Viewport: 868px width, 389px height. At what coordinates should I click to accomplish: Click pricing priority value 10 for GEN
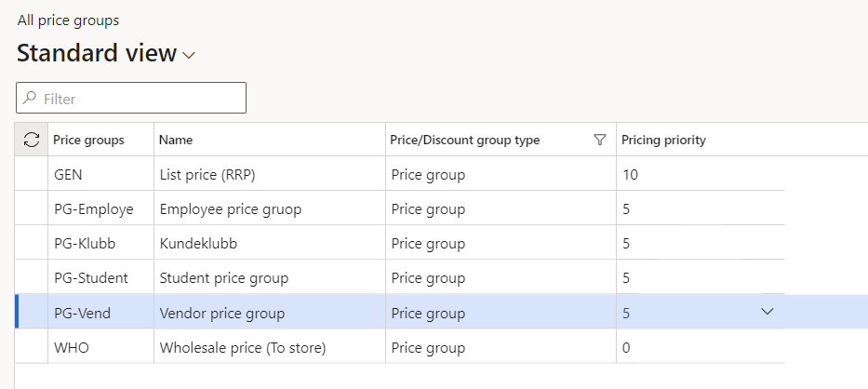pos(631,174)
